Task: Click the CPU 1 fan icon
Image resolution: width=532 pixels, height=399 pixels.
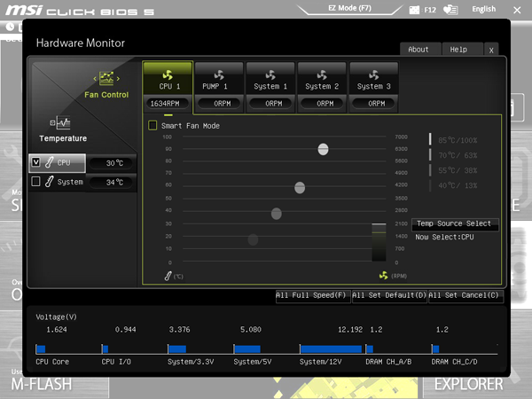Action: 168,74
